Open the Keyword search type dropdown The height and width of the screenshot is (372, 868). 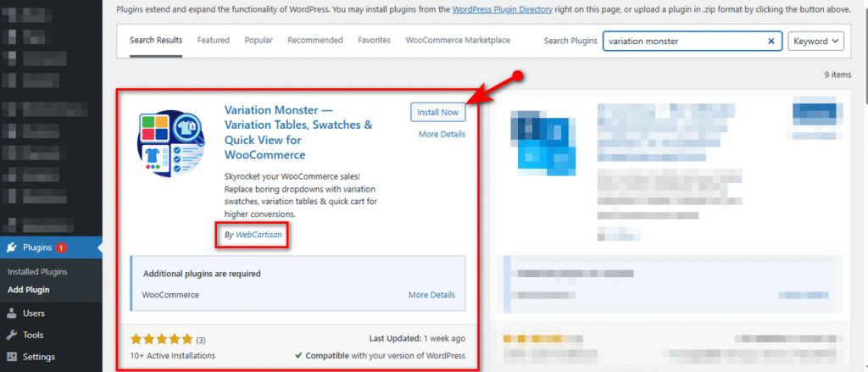point(815,41)
